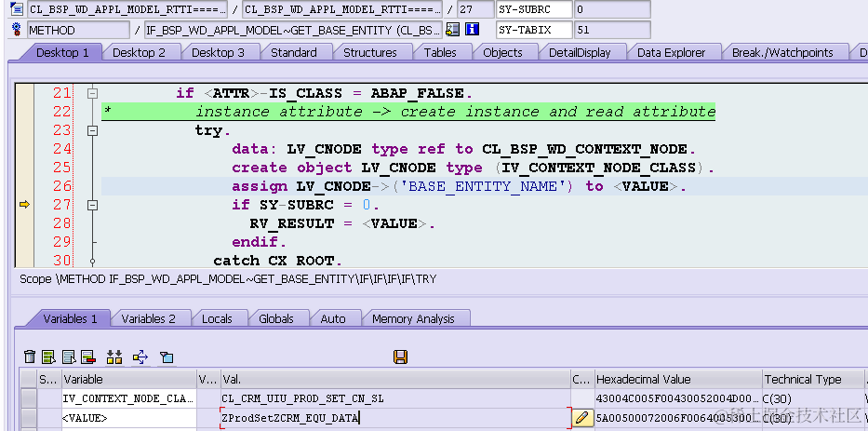Click the navigate-to-source icon beside method name
Image resolution: width=868 pixels, height=431 pixels.
453,30
